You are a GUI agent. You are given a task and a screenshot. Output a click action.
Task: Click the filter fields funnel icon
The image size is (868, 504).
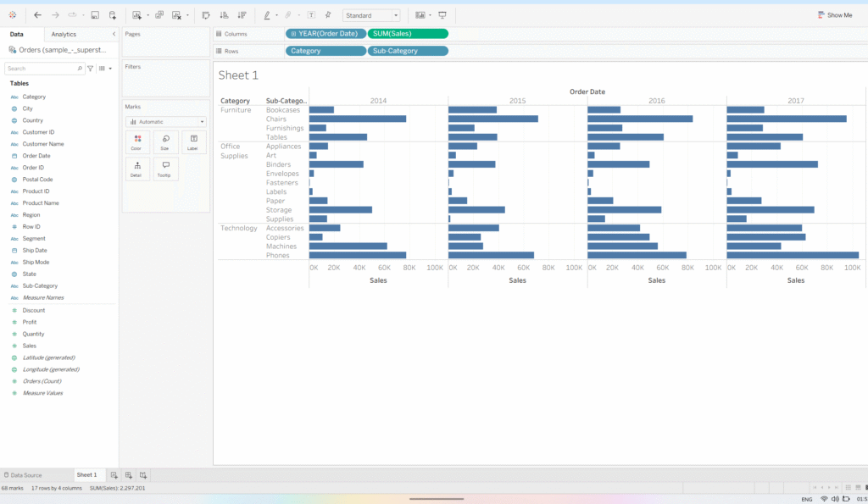tap(91, 69)
